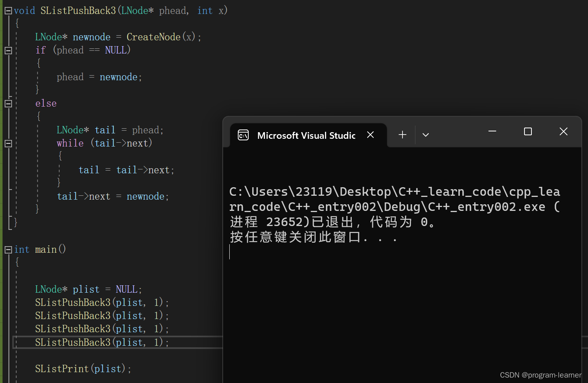Open a new terminal tab with plus button
Viewport: 588px width, 383px height.
[x=402, y=135]
